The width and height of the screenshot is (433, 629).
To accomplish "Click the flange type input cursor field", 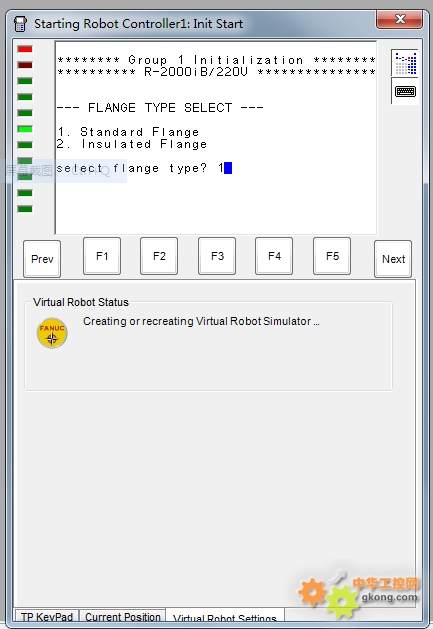I will point(228,168).
